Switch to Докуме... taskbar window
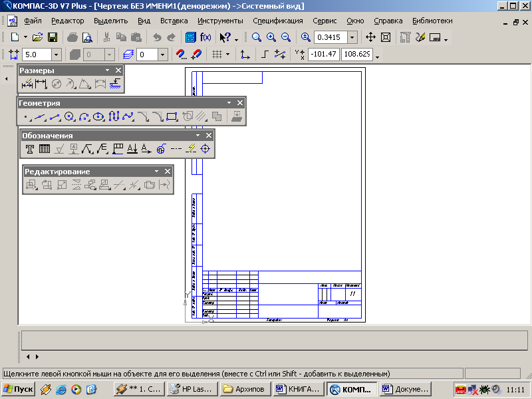Image resolution: width=532 pixels, height=399 pixels. (x=406, y=389)
